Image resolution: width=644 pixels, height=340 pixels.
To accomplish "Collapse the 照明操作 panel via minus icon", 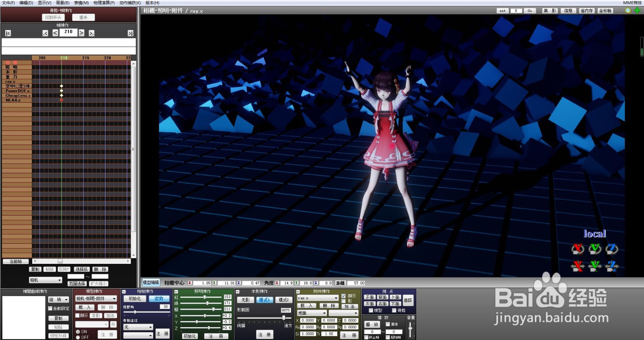I will 176,292.
